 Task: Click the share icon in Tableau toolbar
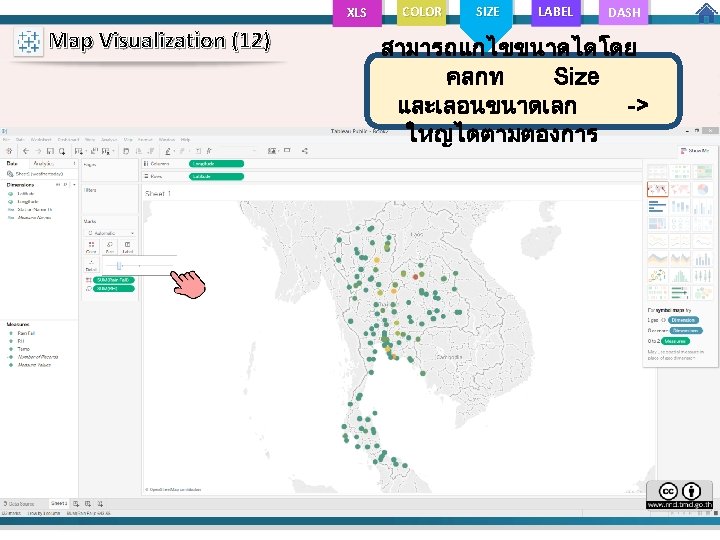[x=305, y=151]
